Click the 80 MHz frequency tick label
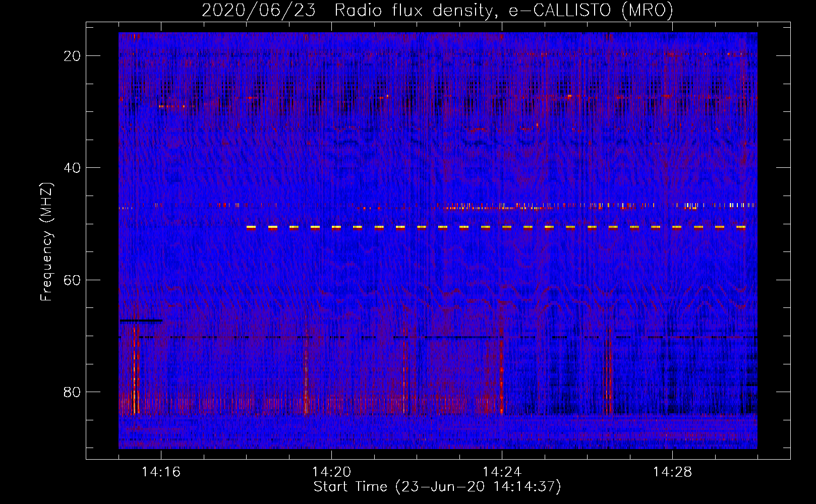816x504 pixels. (x=72, y=392)
